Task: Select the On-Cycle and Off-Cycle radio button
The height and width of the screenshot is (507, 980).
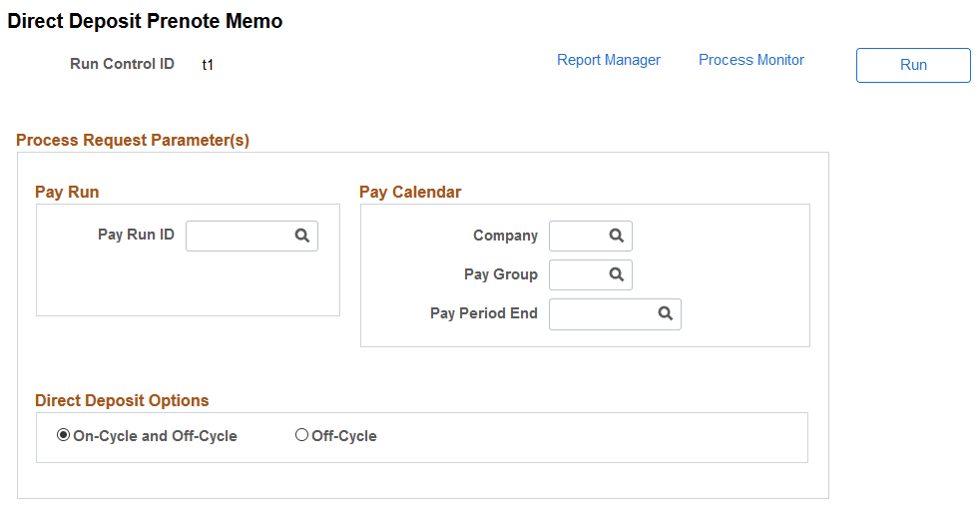Action: coord(64,435)
